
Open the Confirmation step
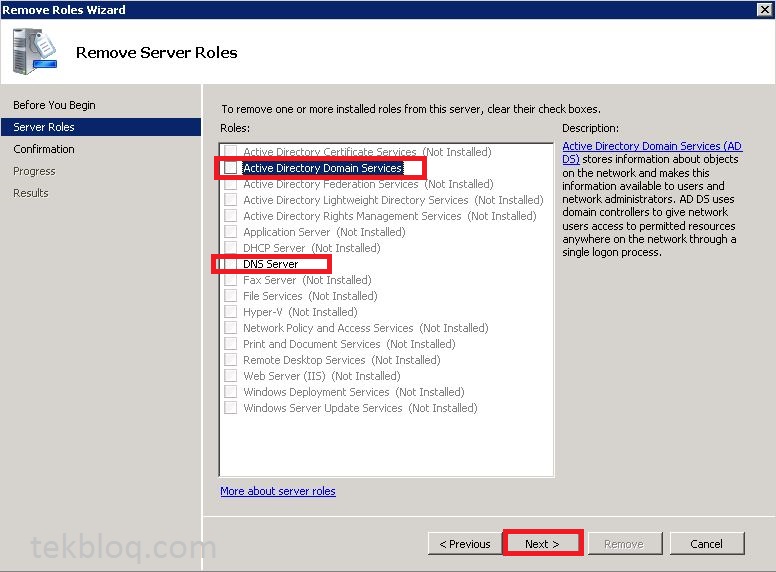44,149
